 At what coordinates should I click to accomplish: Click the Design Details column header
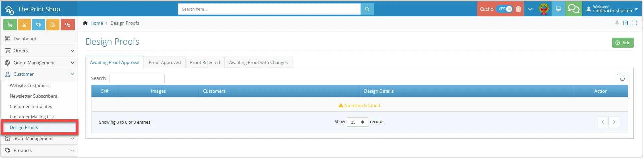467,91
